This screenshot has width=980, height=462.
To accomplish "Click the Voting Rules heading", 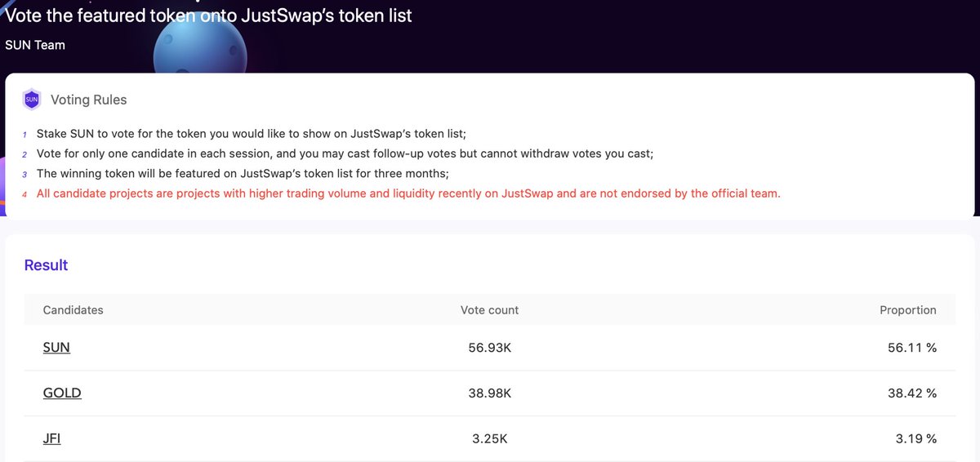I will coord(89,100).
